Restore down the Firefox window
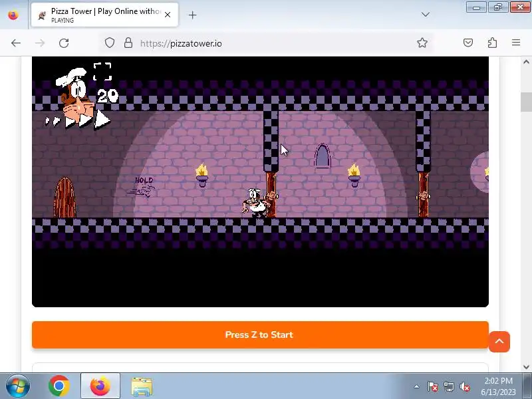This screenshot has width=532, height=399. [x=497, y=7]
